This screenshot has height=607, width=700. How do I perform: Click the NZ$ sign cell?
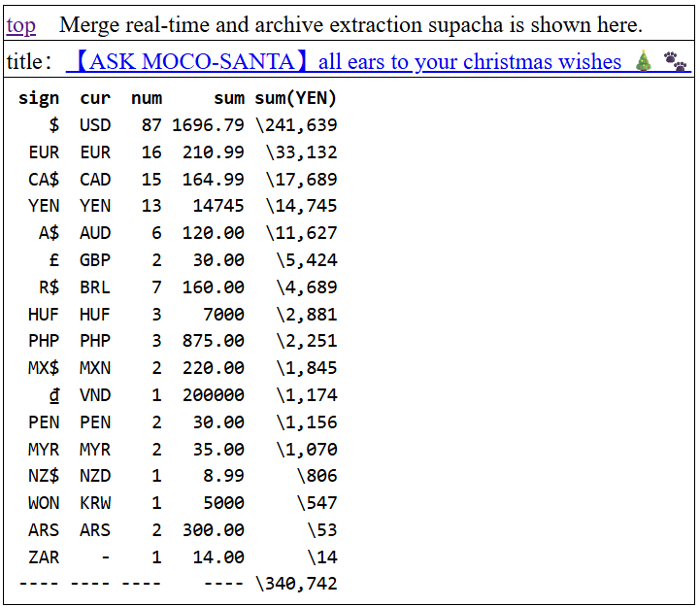[44, 476]
